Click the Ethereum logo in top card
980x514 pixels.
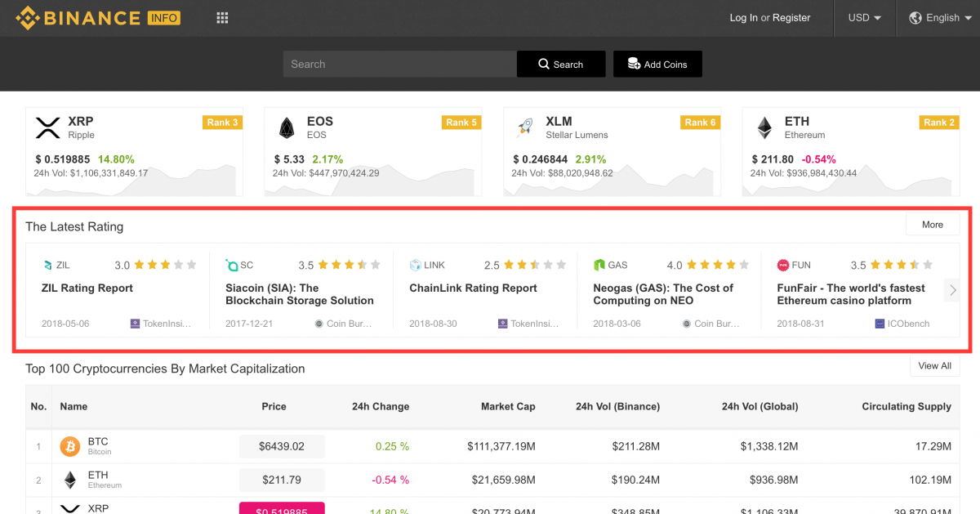pos(764,127)
